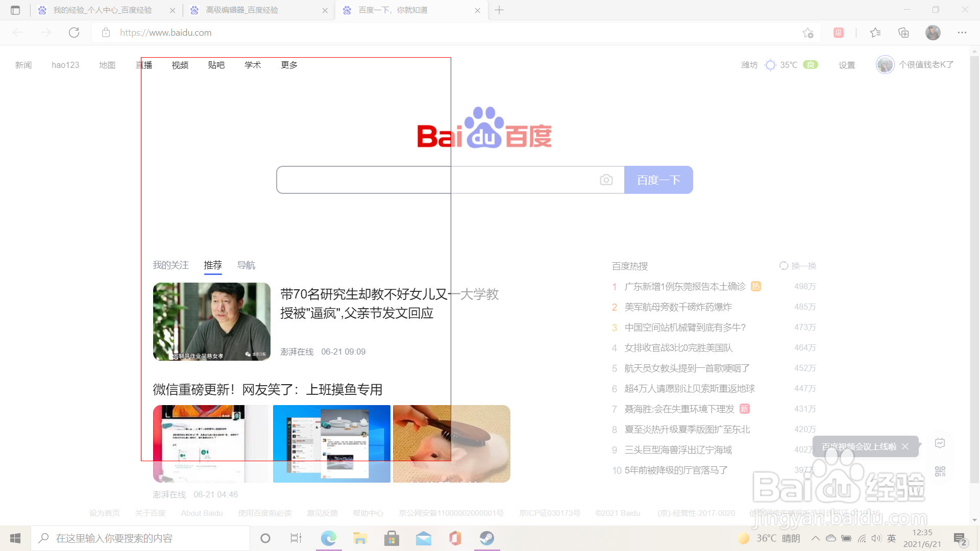Viewport: 980px width, 551px height.
Task: Click the 百度一下 search button
Action: (658, 180)
